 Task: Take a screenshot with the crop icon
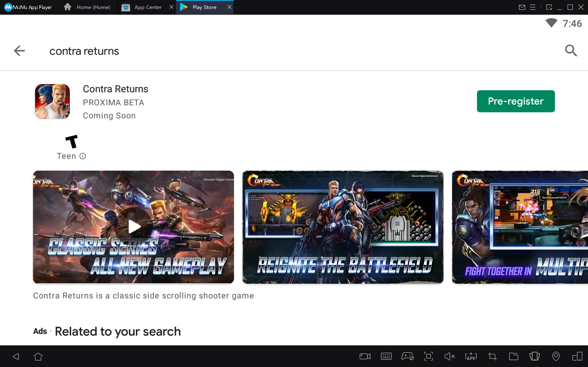(x=492, y=356)
